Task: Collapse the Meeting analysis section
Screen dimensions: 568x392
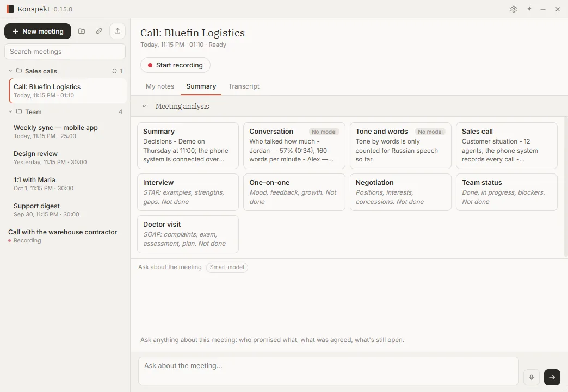Action: 144,106
